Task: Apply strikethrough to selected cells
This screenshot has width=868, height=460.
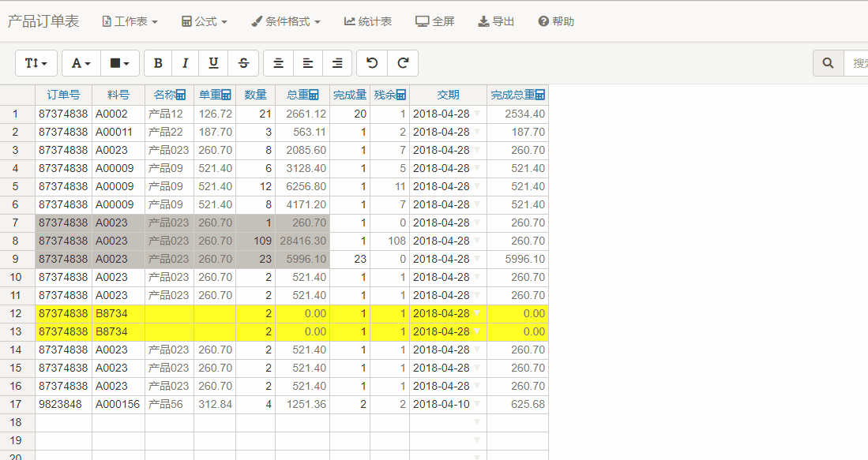Action: coord(243,63)
